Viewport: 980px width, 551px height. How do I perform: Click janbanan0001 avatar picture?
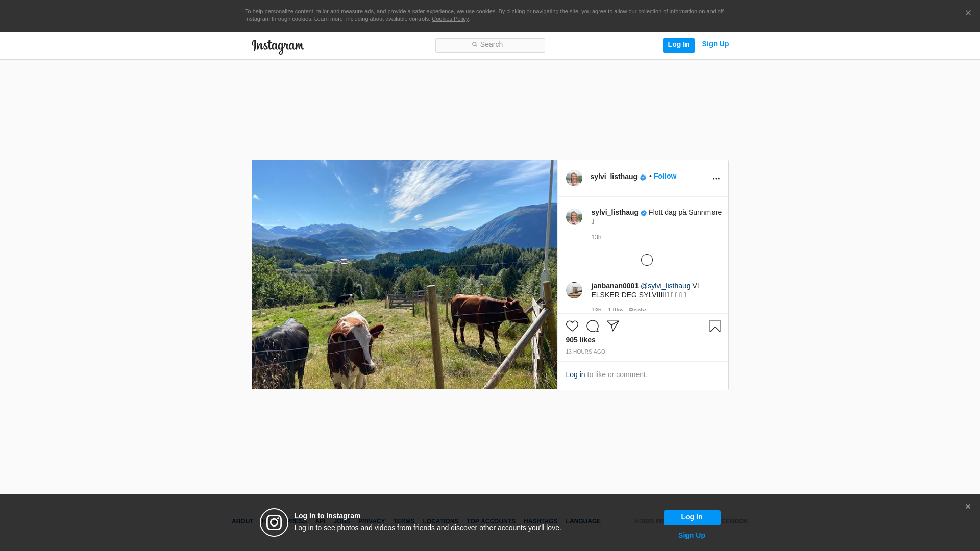574,290
